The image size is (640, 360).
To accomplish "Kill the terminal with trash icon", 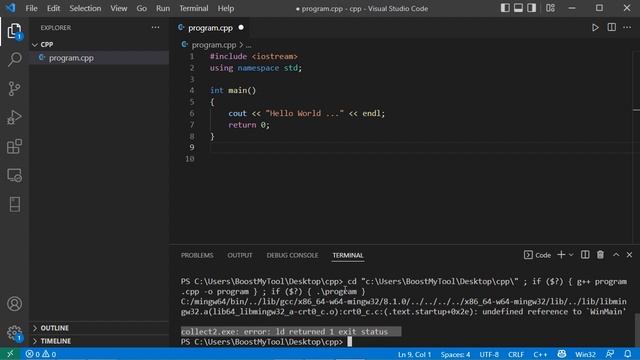I will pos(600,255).
